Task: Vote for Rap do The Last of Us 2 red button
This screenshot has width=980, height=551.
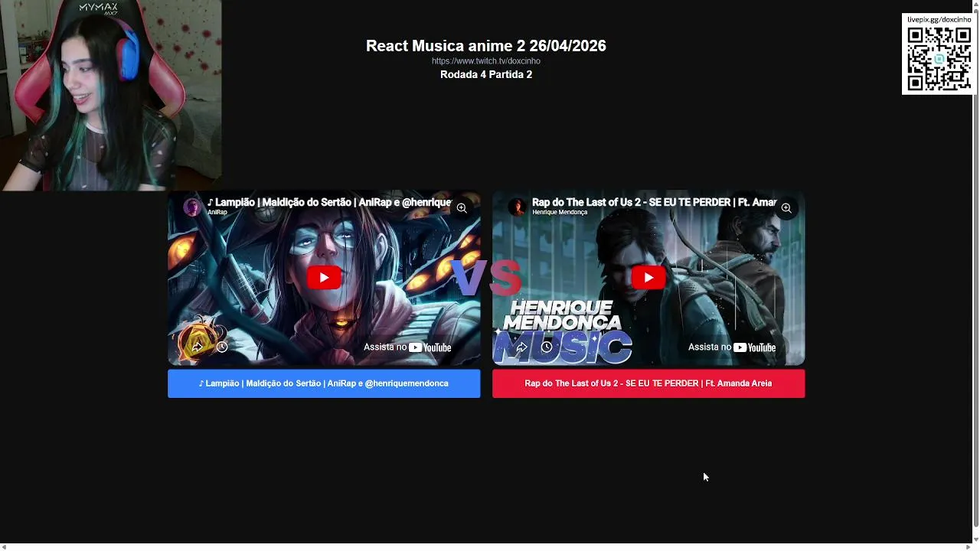Action: click(x=648, y=383)
